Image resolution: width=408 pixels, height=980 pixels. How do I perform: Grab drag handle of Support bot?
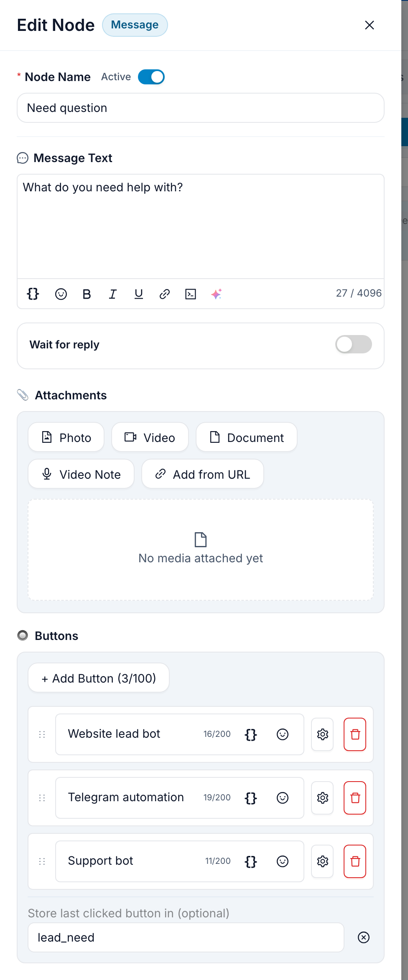pyautogui.click(x=42, y=861)
